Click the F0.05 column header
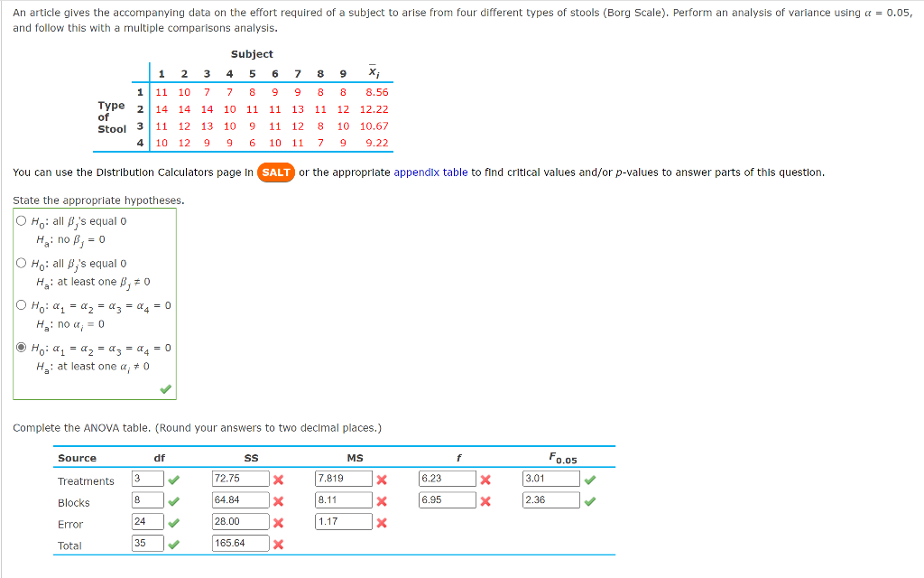Screen dimensions: 924x578 pos(563,458)
